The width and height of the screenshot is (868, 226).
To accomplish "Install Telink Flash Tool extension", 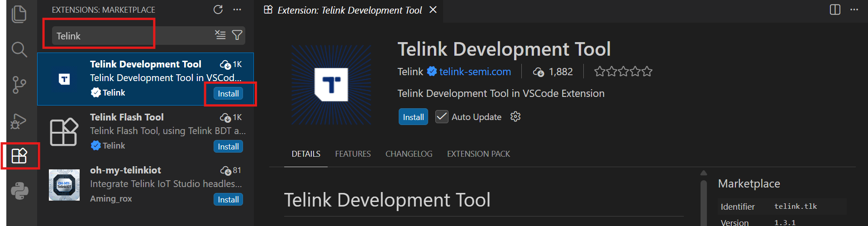I will pyautogui.click(x=228, y=147).
